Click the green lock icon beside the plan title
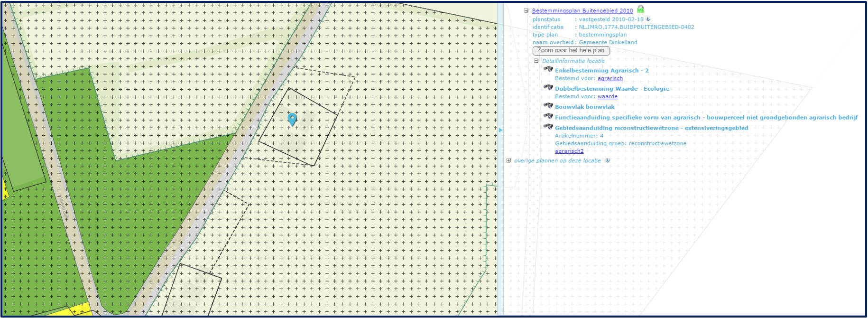Image resolution: width=868 pixels, height=318 pixels. click(x=641, y=9)
